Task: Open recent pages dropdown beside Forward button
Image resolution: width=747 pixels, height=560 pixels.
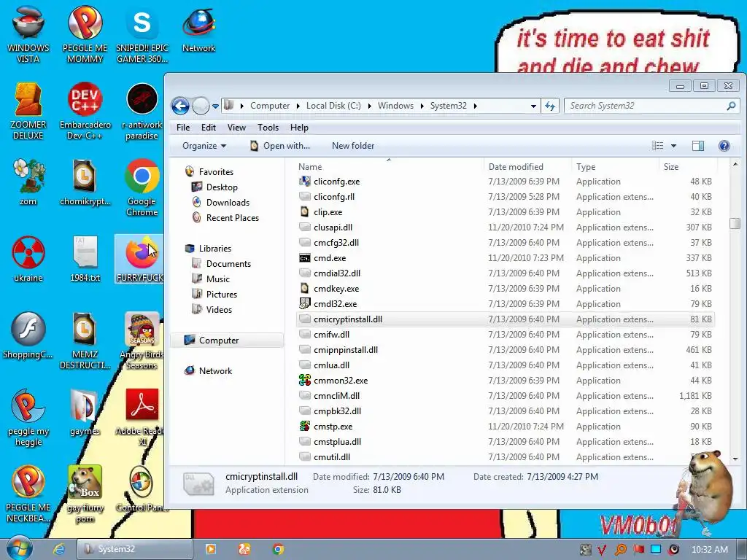Action: tap(215, 106)
